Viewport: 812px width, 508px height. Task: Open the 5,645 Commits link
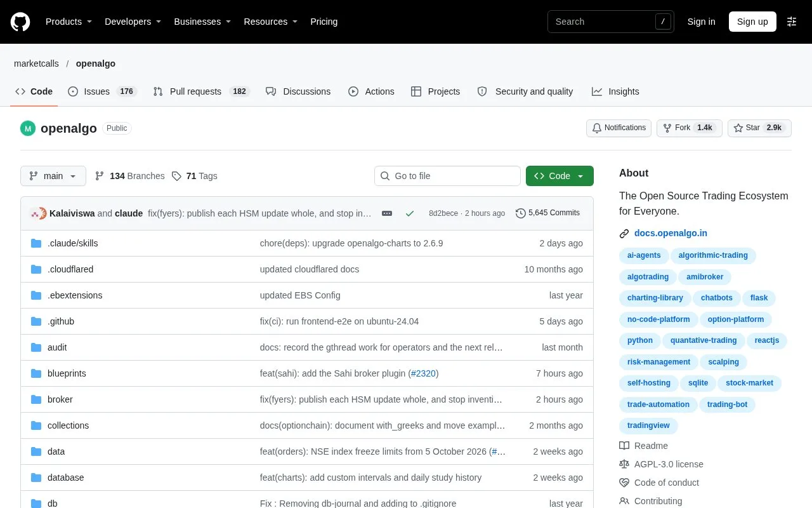tap(547, 213)
